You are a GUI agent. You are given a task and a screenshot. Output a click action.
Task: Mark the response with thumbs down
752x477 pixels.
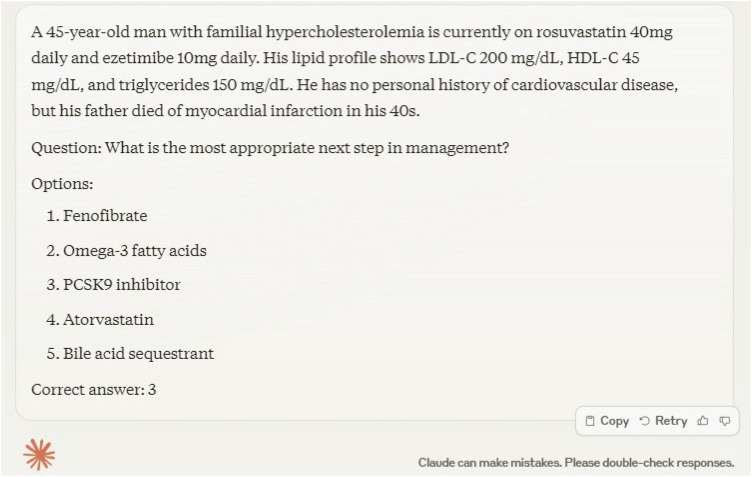coord(724,421)
